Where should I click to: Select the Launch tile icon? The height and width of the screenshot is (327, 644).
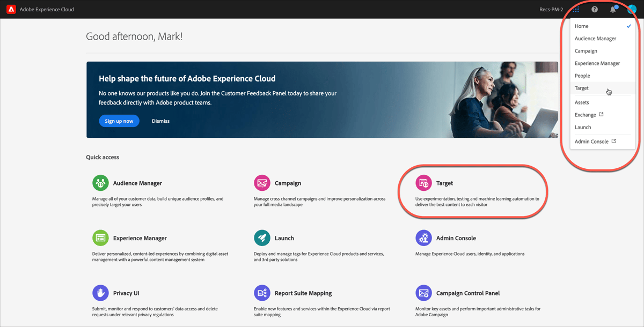coord(262,238)
